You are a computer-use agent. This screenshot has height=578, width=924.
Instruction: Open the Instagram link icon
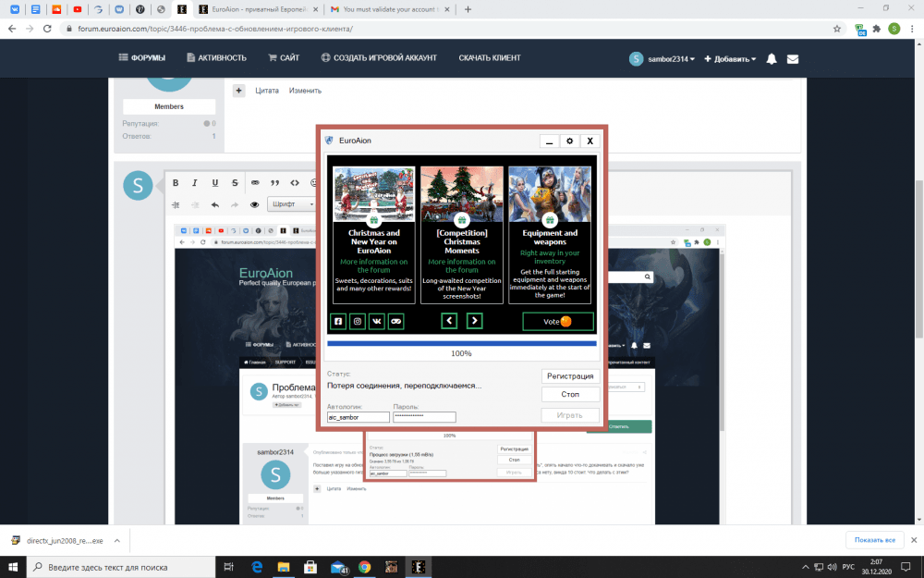358,321
